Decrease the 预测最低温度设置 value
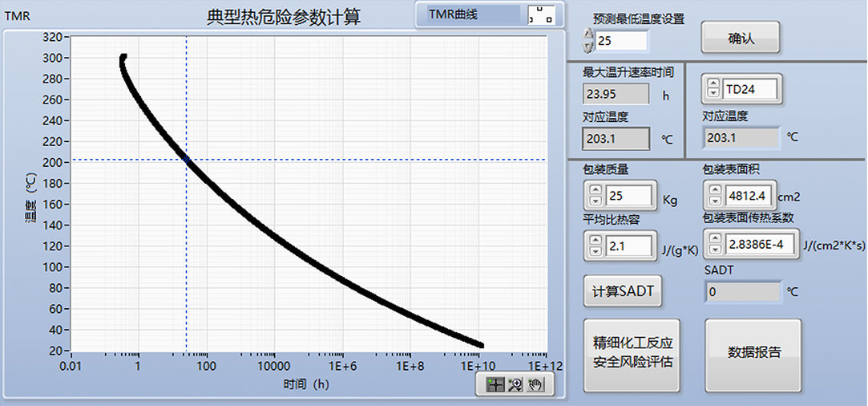The width and height of the screenshot is (868, 406). click(588, 46)
